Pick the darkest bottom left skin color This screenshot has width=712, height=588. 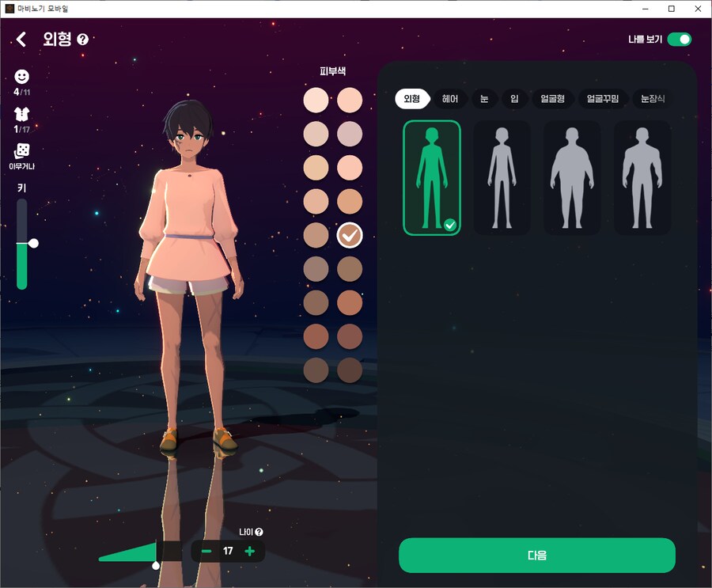click(x=316, y=370)
